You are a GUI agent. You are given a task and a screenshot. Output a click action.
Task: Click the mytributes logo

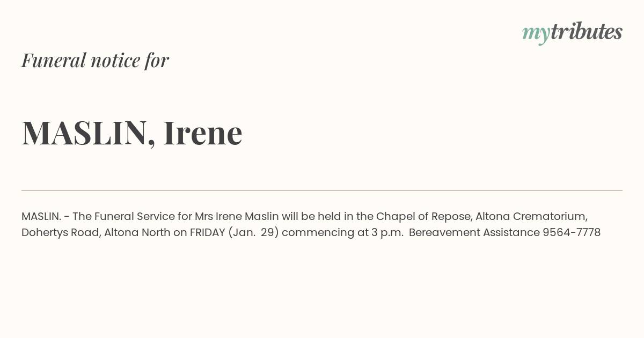click(x=572, y=33)
